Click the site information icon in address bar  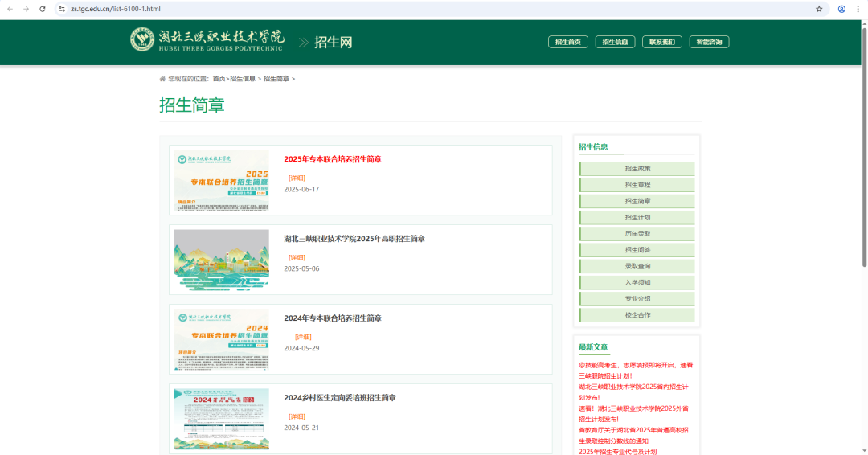coord(62,9)
